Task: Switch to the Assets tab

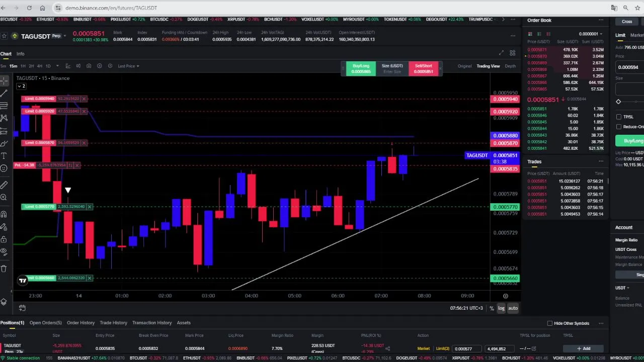Action: pyautogui.click(x=184, y=323)
